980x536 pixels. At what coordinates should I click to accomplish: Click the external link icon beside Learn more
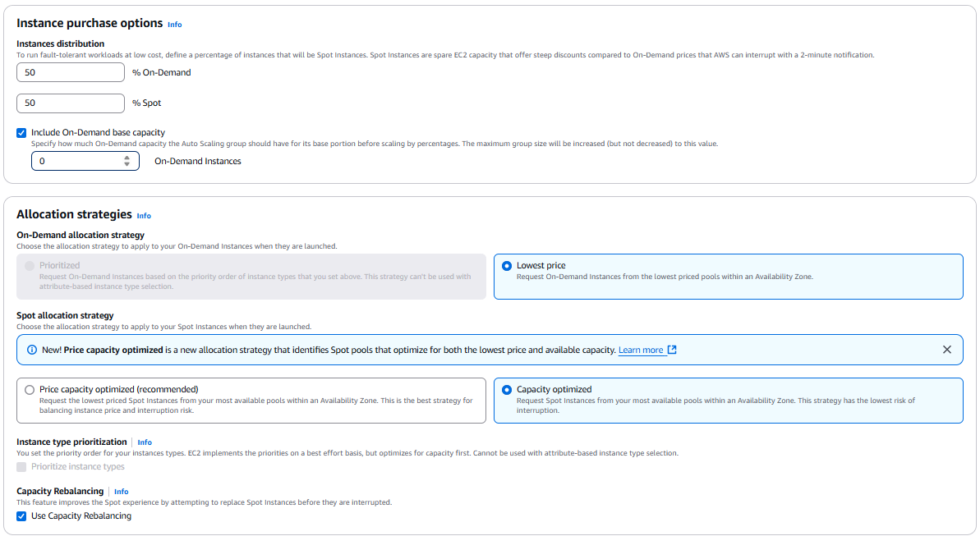click(672, 350)
